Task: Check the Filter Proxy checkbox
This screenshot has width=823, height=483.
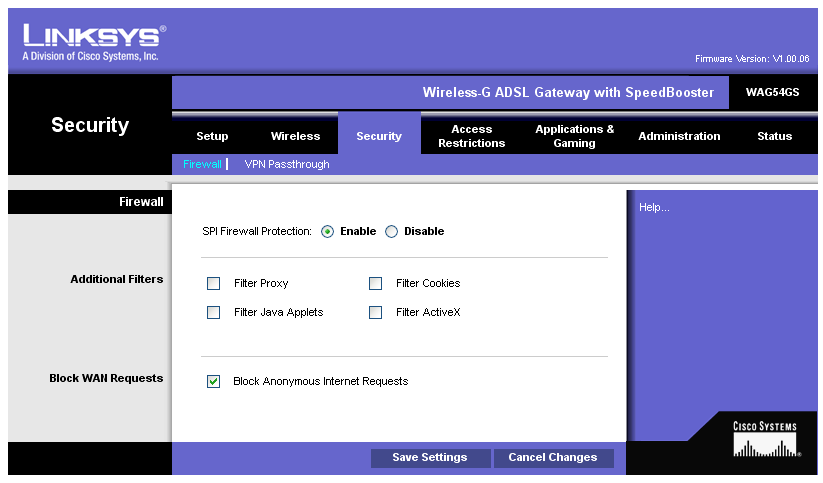Action: (214, 284)
